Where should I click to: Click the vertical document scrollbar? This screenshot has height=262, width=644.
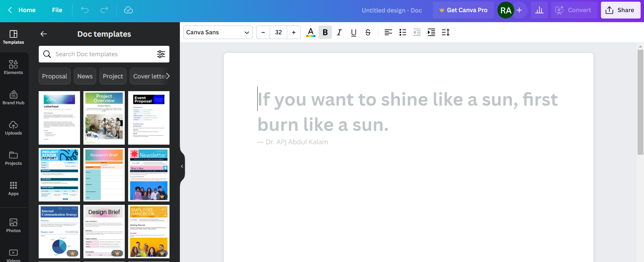tap(640, 102)
